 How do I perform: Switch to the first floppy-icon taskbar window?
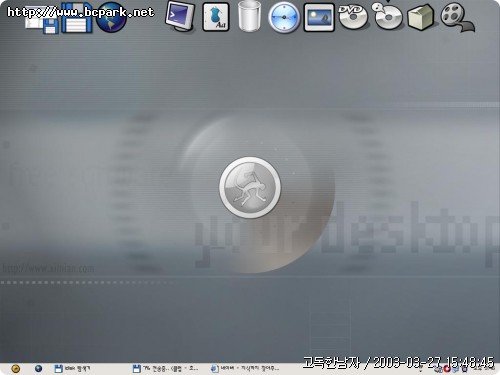[x=73, y=368]
